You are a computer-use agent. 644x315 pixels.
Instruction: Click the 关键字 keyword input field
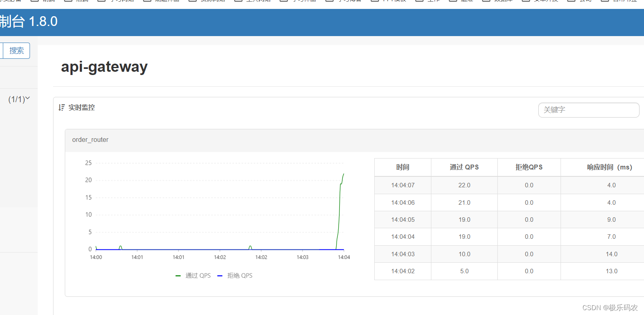[589, 110]
